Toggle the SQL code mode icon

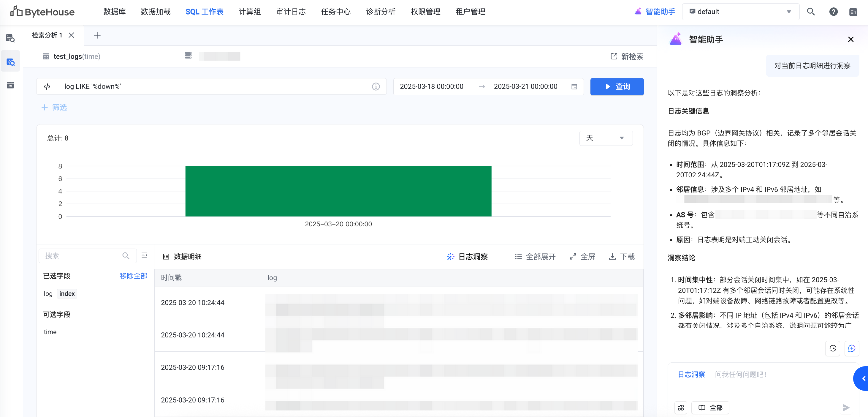[x=47, y=87]
